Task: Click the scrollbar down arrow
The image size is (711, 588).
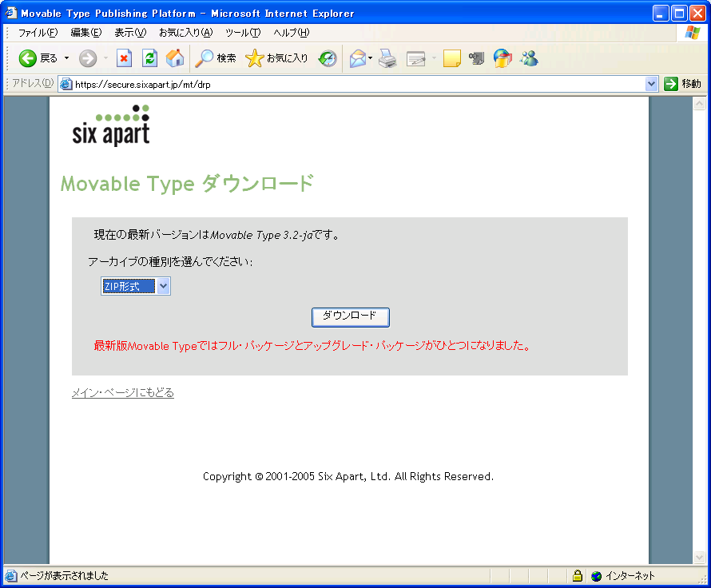Action: [699, 556]
